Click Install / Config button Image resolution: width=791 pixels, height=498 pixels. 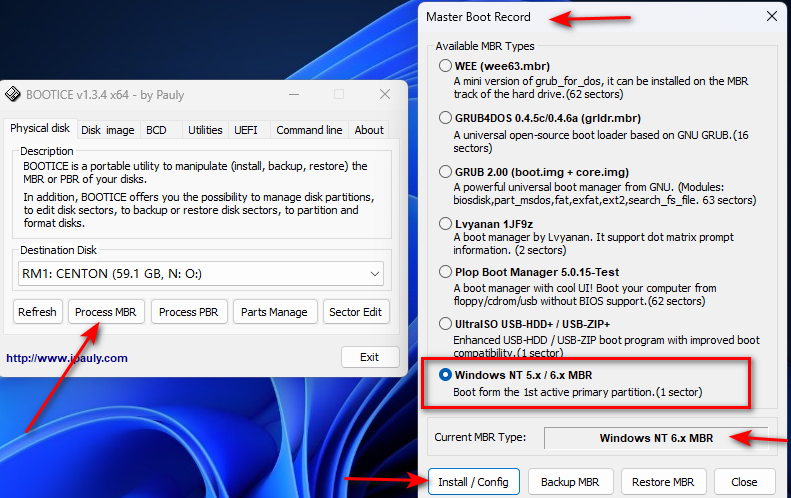(473, 482)
